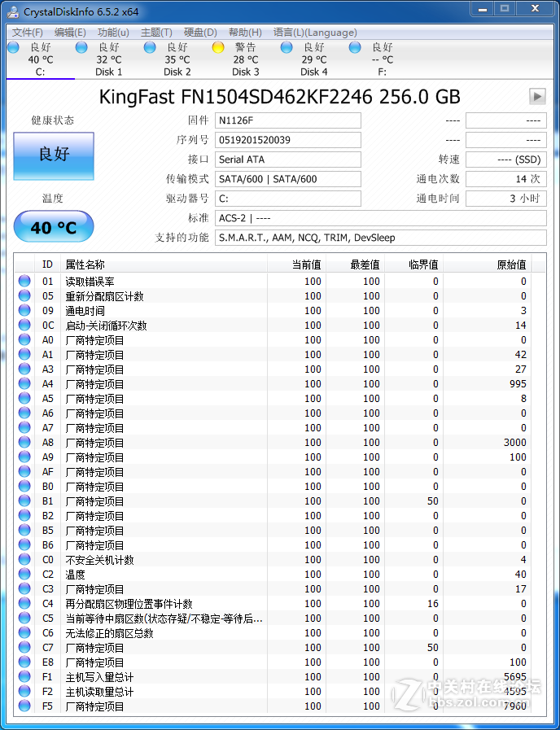
Task: Select the 再分配扇区物理位置事件计数 row text
Action: click(x=129, y=604)
